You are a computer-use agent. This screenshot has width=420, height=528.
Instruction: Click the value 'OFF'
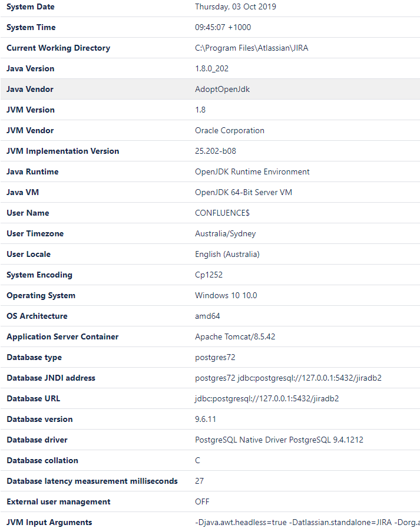(x=202, y=501)
